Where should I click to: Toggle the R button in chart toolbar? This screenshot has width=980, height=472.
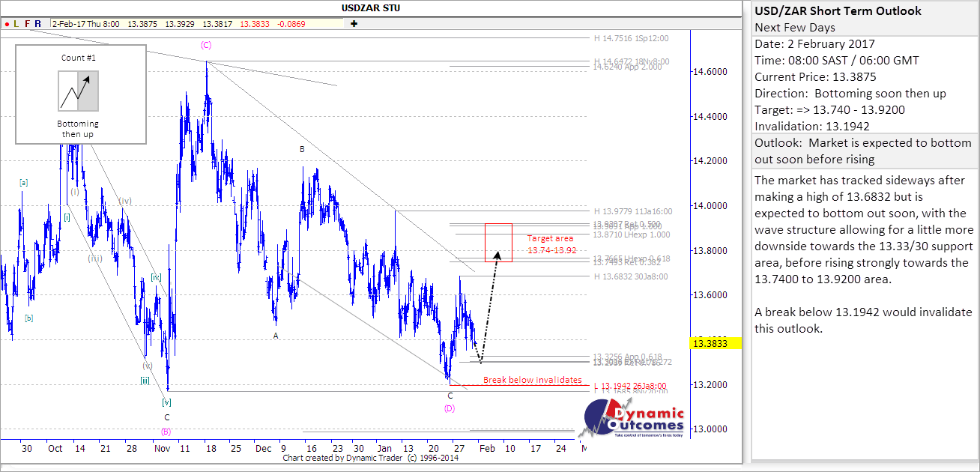pos(38,24)
